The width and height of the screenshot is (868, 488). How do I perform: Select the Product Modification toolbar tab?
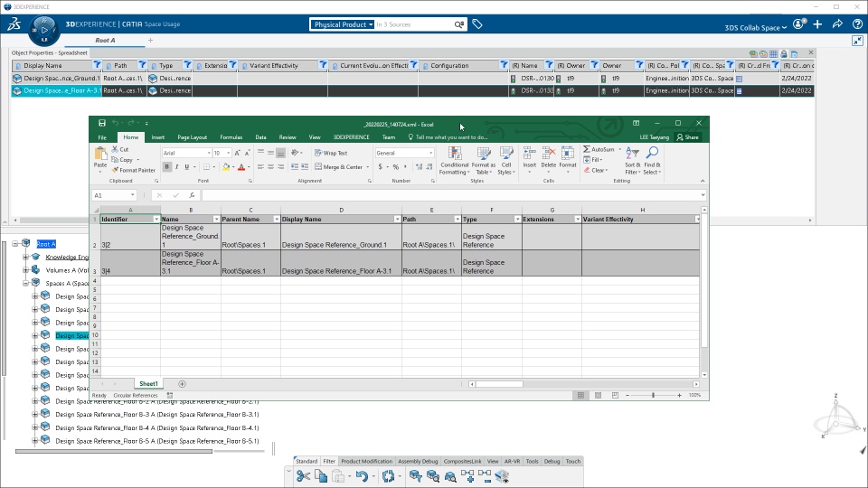point(366,461)
